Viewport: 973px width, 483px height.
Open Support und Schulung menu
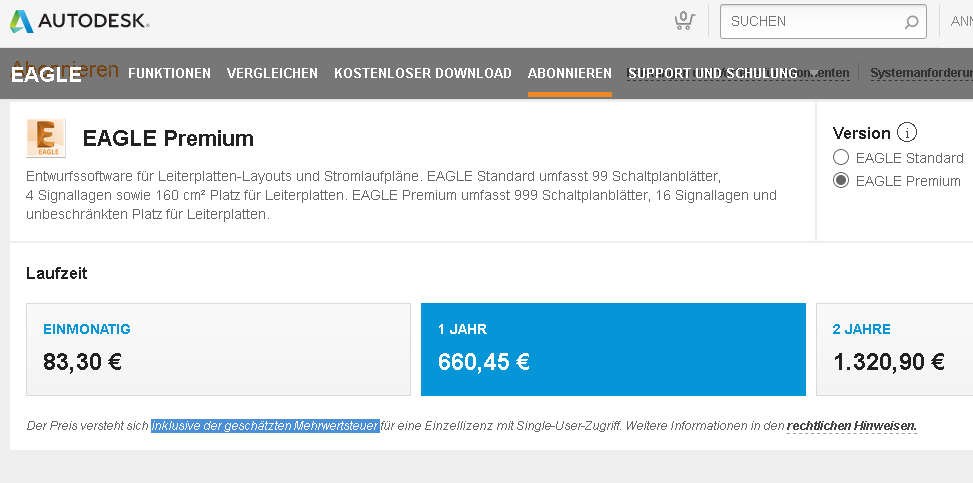point(713,73)
